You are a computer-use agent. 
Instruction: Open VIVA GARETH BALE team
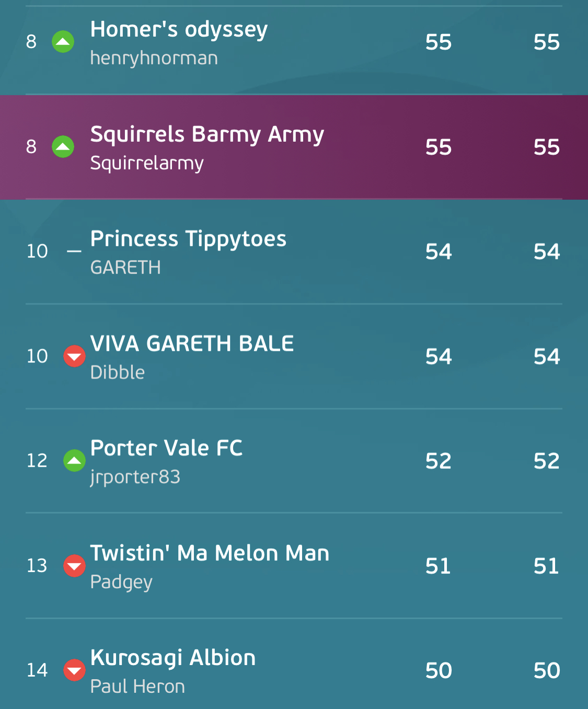192,344
